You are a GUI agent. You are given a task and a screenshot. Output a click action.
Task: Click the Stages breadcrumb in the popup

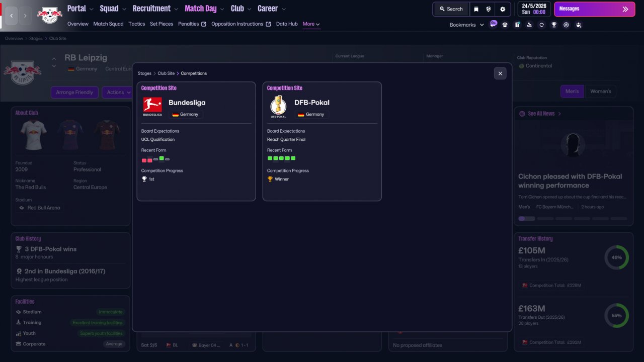(144, 73)
